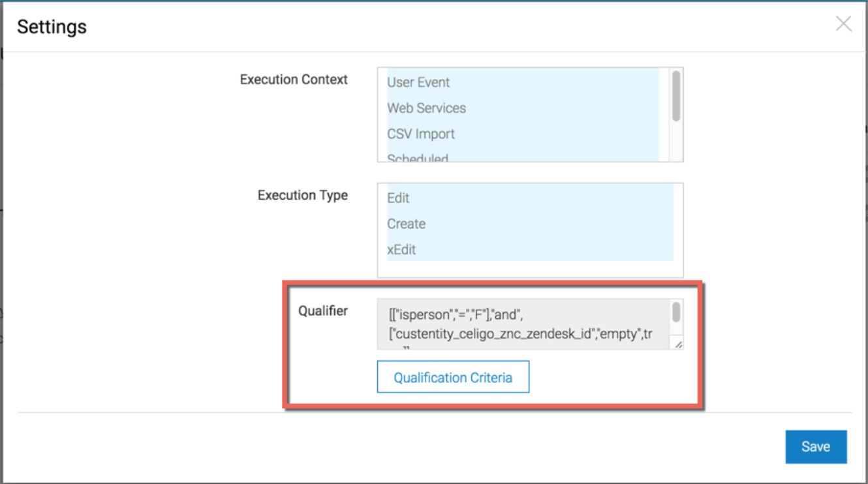Click the Qualifier field scrollbar thumb
868x484 pixels.
676,312
